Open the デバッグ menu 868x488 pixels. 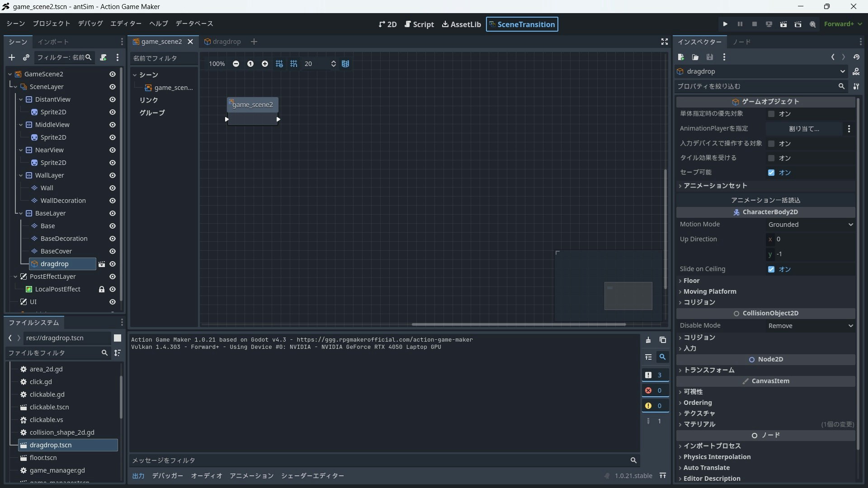pyautogui.click(x=90, y=23)
